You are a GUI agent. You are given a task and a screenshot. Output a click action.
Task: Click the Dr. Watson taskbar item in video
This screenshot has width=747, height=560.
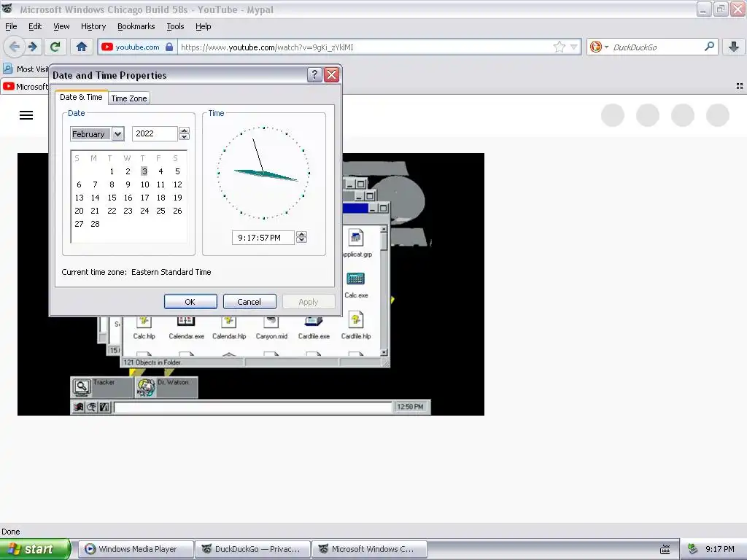(x=166, y=387)
